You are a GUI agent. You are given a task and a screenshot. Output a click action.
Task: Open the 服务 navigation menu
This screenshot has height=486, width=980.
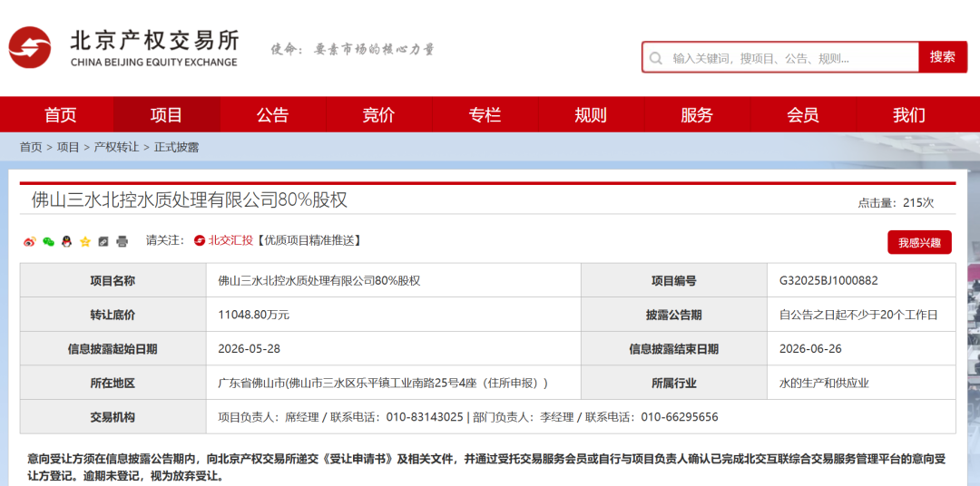click(697, 115)
